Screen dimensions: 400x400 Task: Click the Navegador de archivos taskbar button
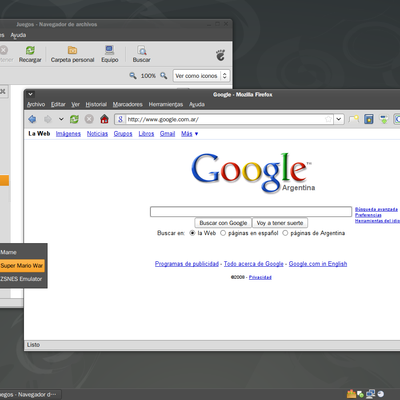pos(30,395)
